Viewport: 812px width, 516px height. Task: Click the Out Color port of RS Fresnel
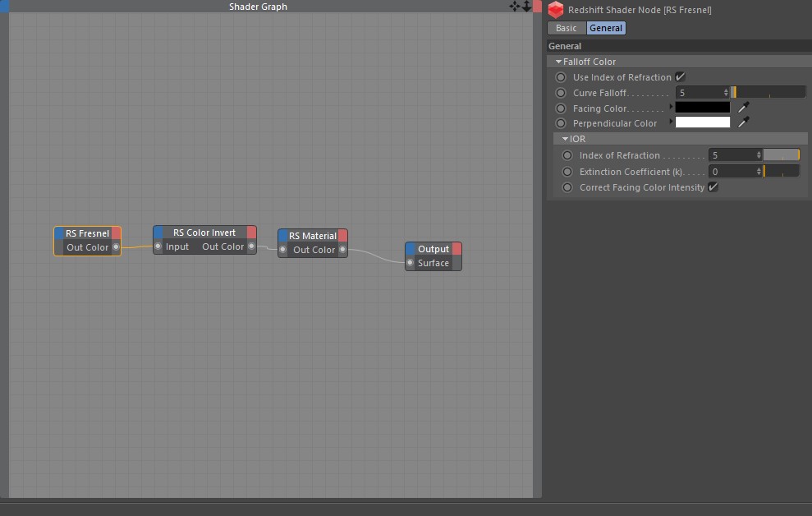116,247
